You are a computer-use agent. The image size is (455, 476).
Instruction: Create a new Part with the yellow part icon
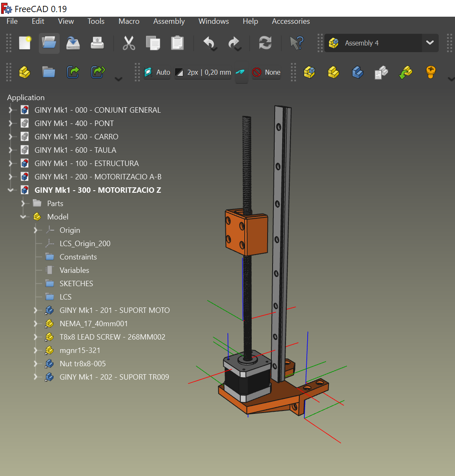click(x=333, y=72)
